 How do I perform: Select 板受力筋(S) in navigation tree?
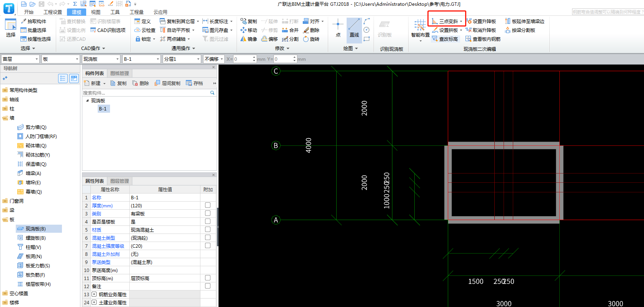pos(34,265)
